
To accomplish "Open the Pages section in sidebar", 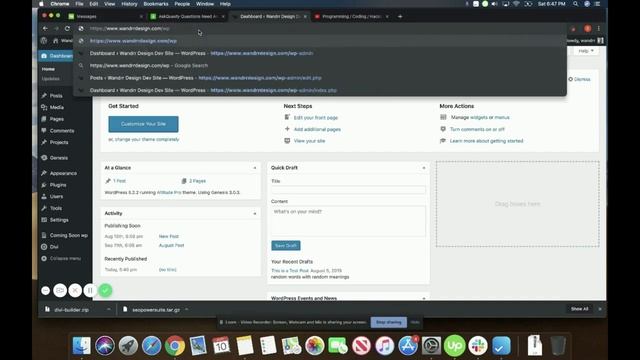I will [x=56, y=119].
